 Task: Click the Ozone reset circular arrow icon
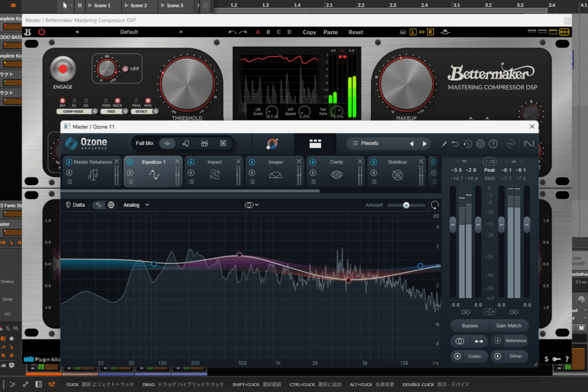click(x=435, y=205)
